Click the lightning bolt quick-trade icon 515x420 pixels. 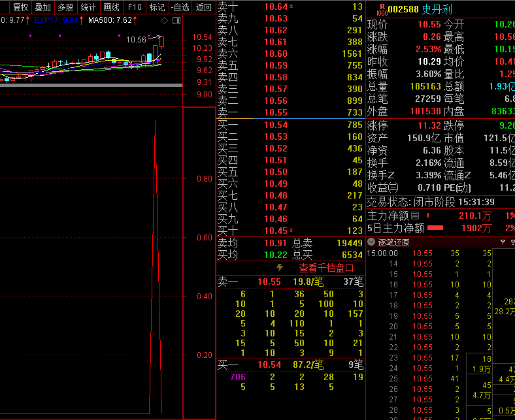click(280, 268)
